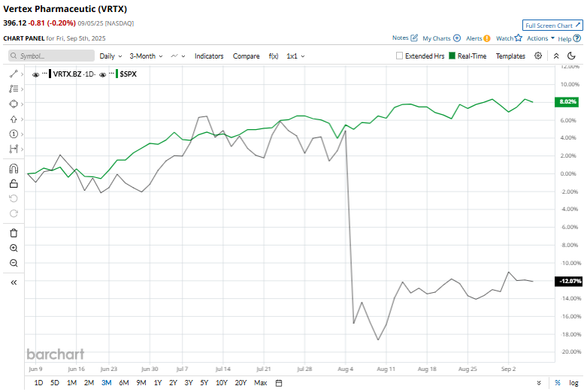Open the Daily frequency dropdown
The image size is (584, 392).
(110, 56)
